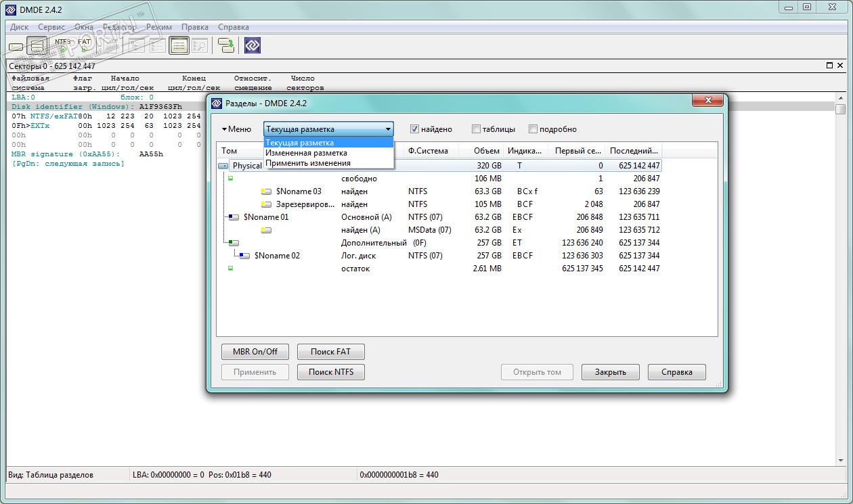Screen dimensions: 853x504
Task: Click the up arrow of the sector view scrollbar
Action: (x=841, y=99)
